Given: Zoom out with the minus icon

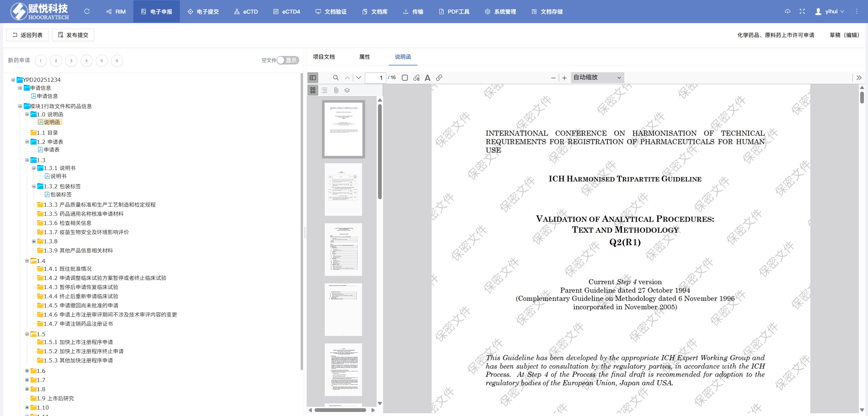Looking at the screenshot, I should [x=553, y=78].
